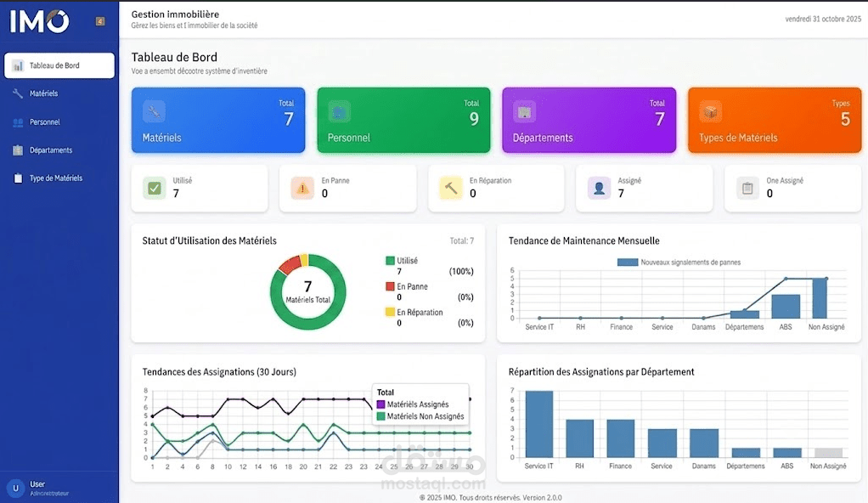Viewport: 868px width, 503px height.
Task: Click the Tableau de Bord chart icon
Action: pos(18,65)
